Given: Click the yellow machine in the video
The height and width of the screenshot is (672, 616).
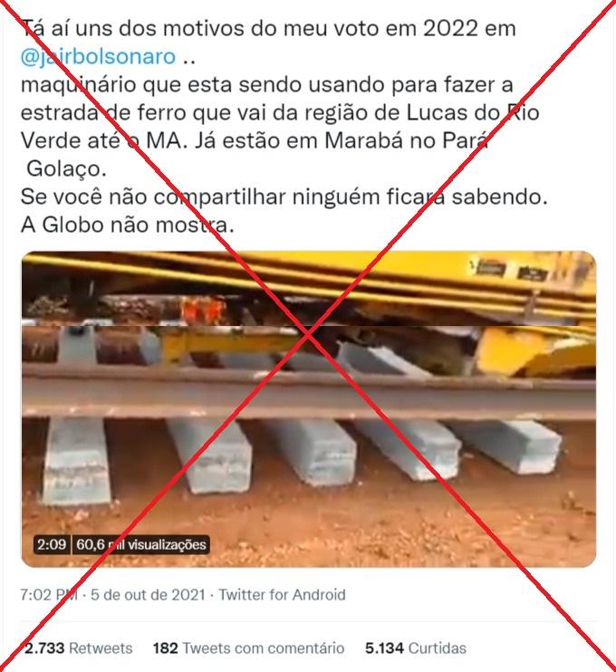Looking at the screenshot, I should [536, 351].
